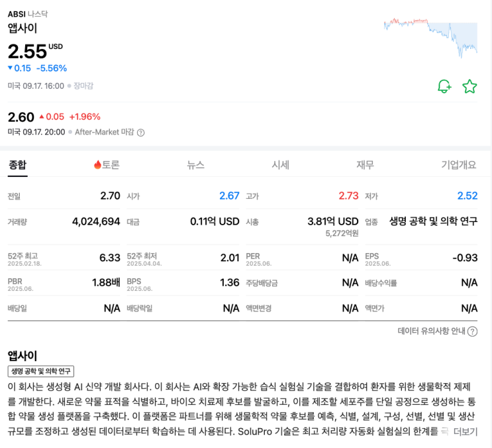
Task: Click the -5.56% change value
Action: click(52, 68)
